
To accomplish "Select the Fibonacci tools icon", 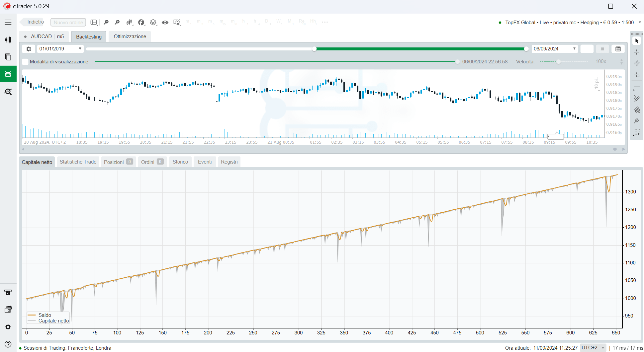I will click(637, 132).
